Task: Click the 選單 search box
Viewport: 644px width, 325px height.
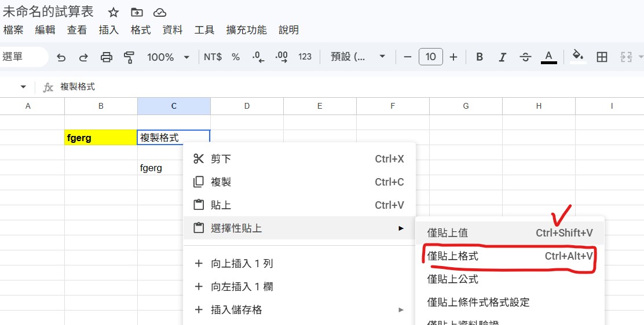Action: (x=24, y=57)
